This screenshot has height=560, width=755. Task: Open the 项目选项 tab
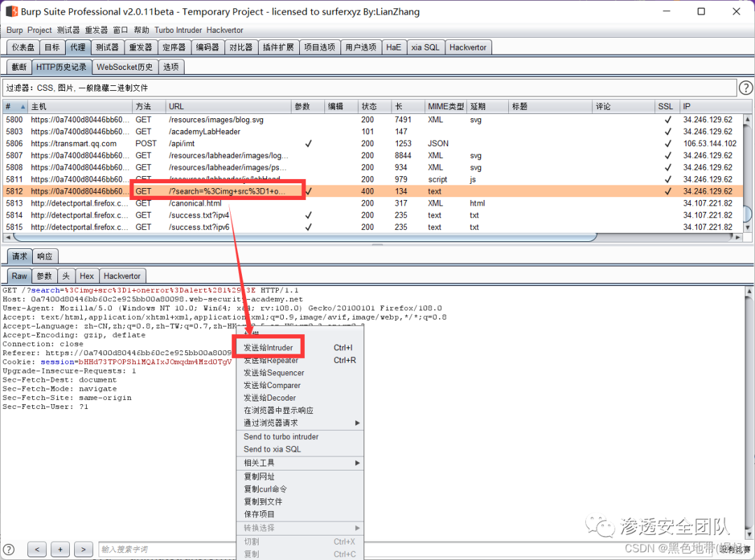click(x=319, y=47)
